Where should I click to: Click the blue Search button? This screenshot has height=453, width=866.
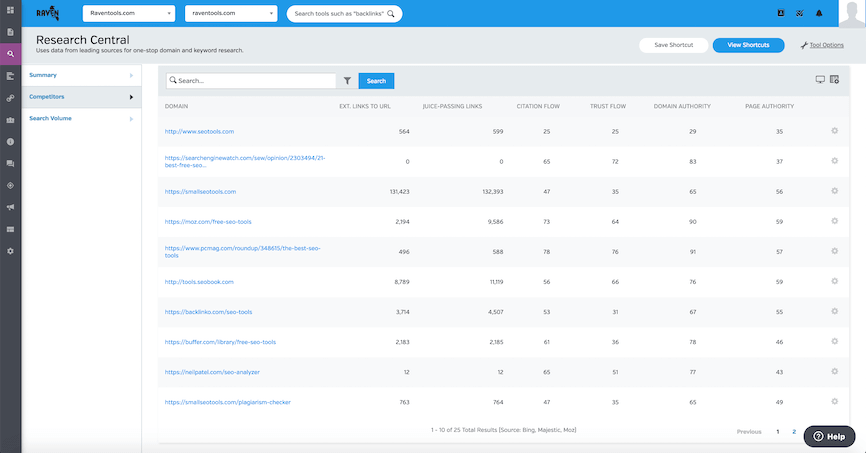point(376,81)
